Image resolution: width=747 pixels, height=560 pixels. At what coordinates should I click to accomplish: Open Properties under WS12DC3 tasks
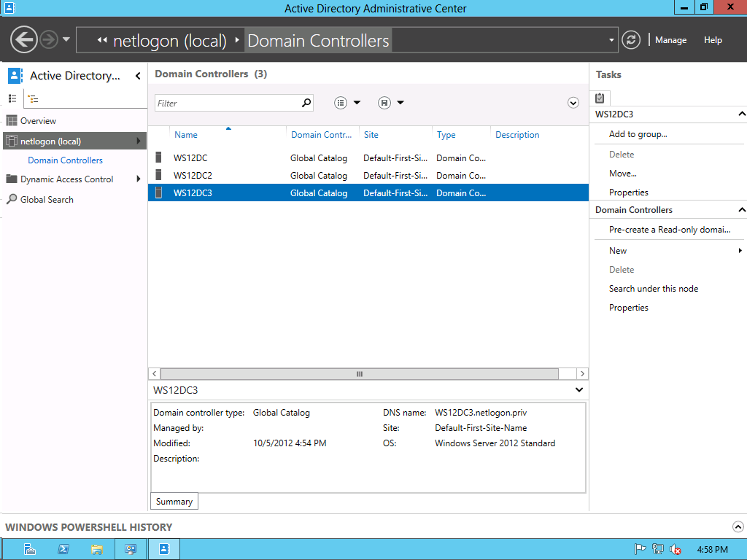[628, 192]
